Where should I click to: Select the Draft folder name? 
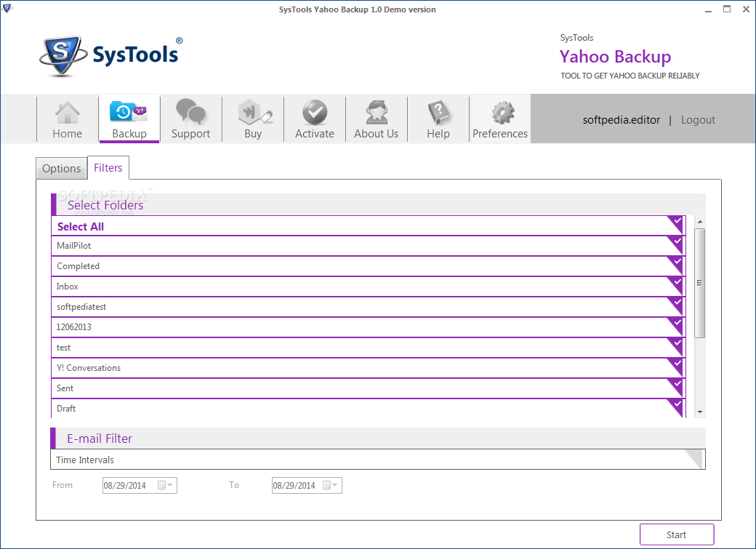(x=66, y=409)
